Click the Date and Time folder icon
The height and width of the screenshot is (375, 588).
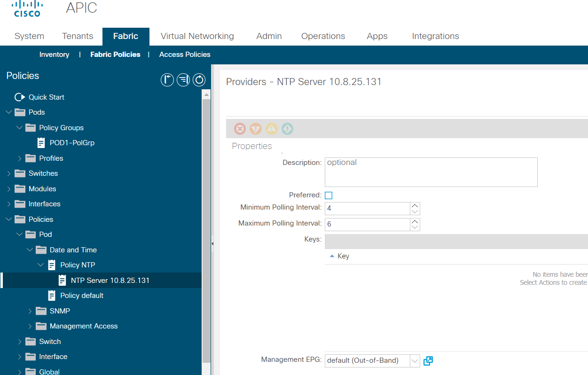[41, 250]
